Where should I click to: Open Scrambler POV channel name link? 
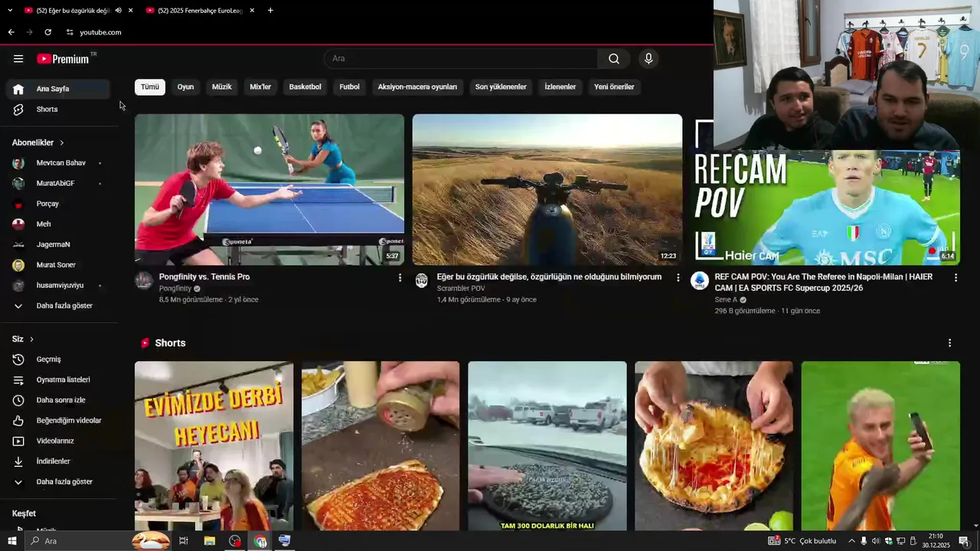point(461,289)
